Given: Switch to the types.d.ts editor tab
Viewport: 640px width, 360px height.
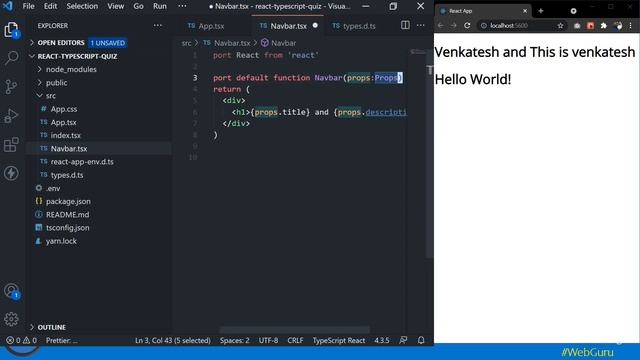Looking at the screenshot, I should click(x=354, y=26).
